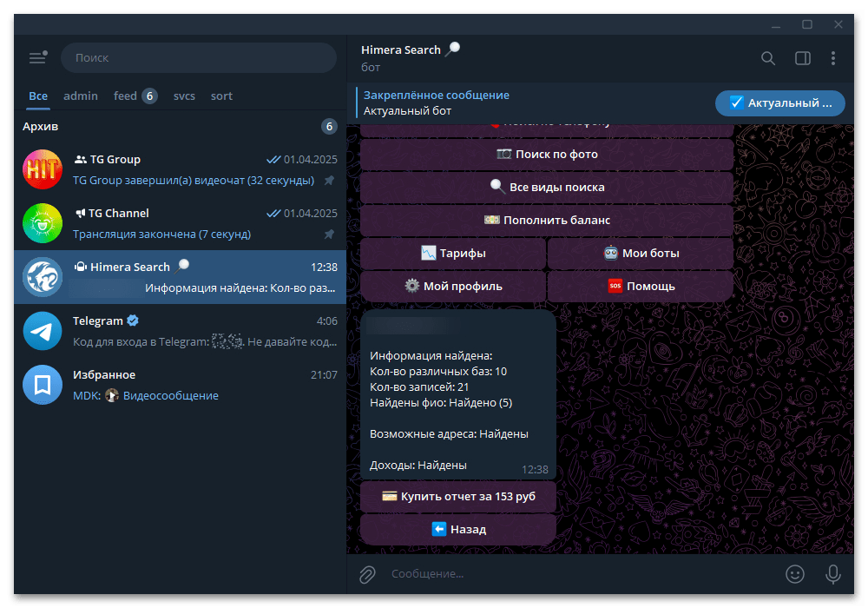Screen dimensions: 868x608
Task: Click the Telegram service chat avatar
Action: [x=43, y=331]
